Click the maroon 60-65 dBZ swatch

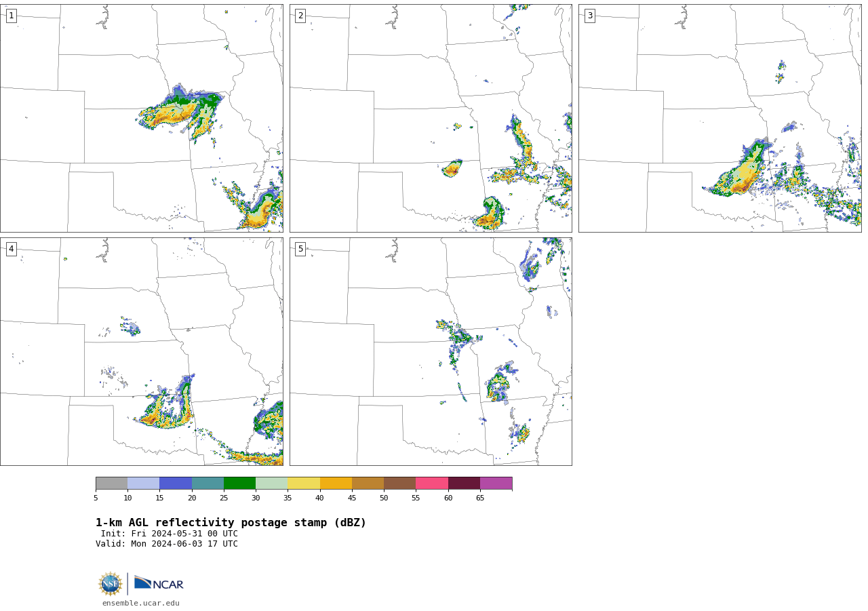tap(464, 484)
